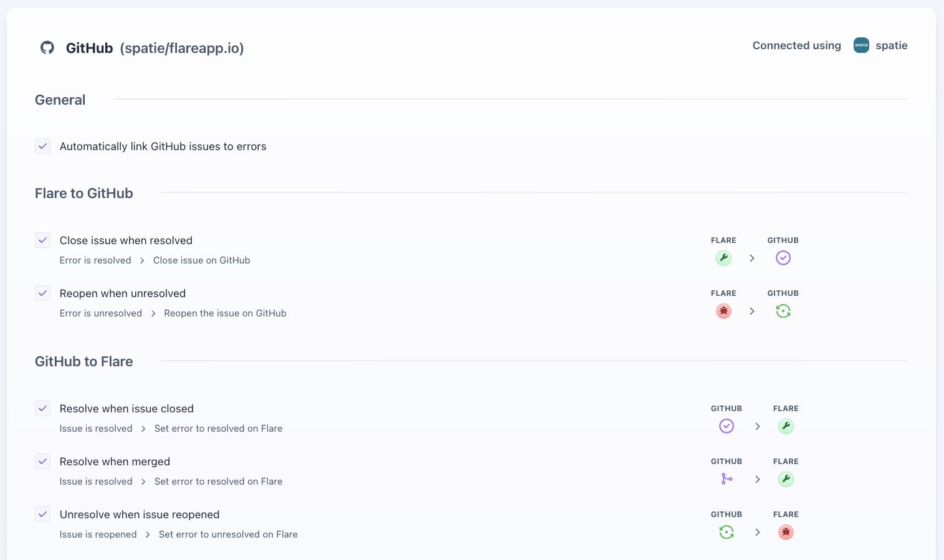
Task: Click arrow between icons in Unresolve when issue reopened row
Action: 758,532
